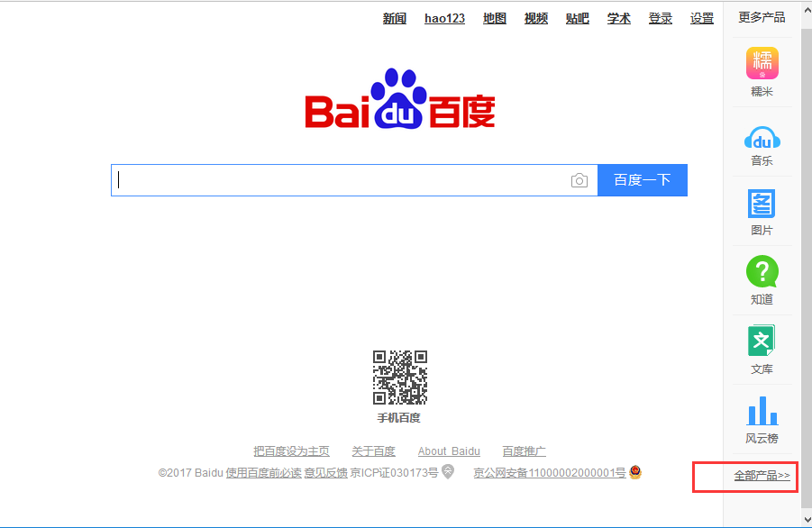
Task: Click the 更多产品 more products header
Action: coord(762,17)
